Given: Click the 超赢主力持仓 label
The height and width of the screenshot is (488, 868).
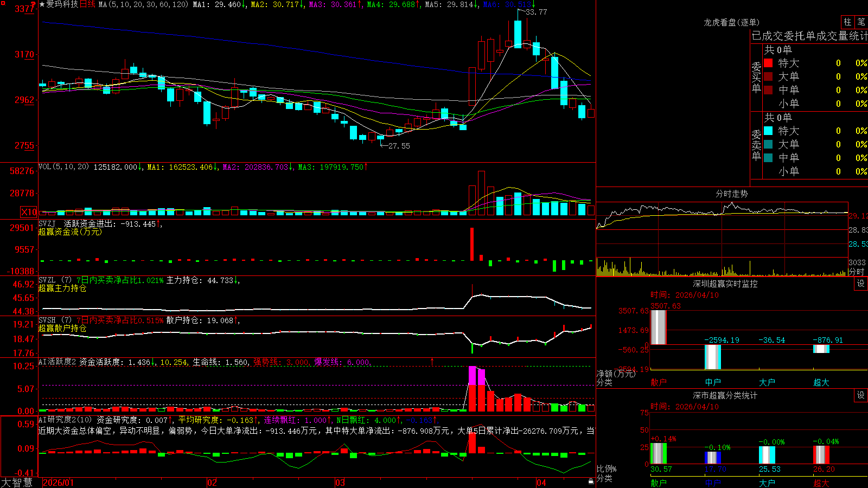Looking at the screenshot, I should [x=62, y=288].
